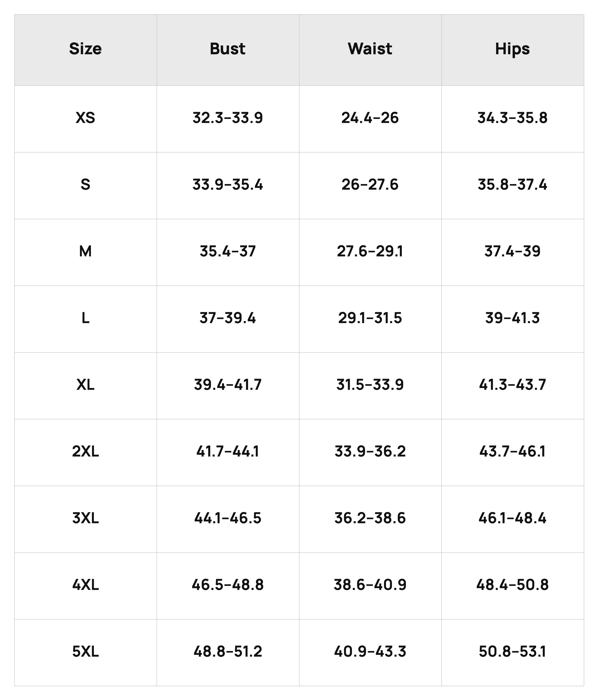598x700 pixels.
Task: Select the Hips column header
Action: coord(512,50)
